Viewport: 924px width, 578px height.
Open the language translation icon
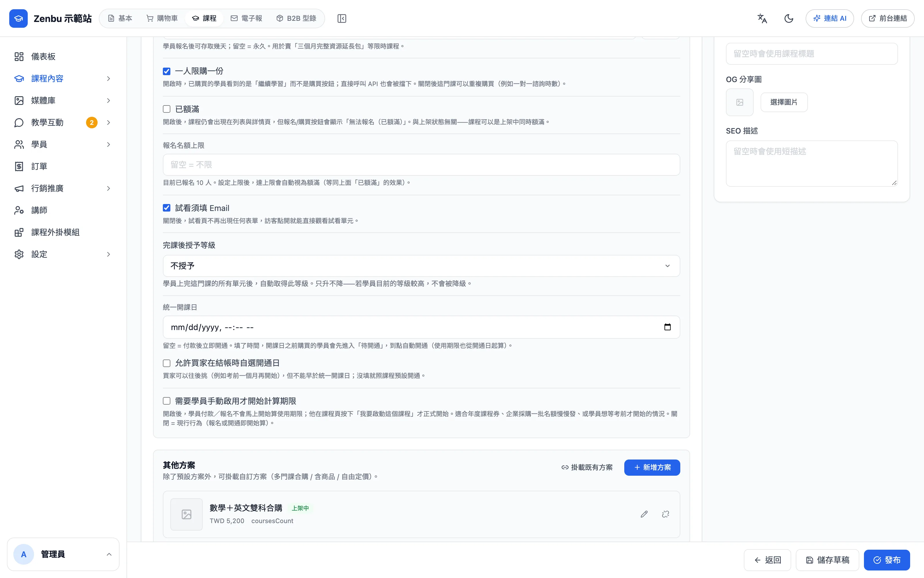[762, 18]
